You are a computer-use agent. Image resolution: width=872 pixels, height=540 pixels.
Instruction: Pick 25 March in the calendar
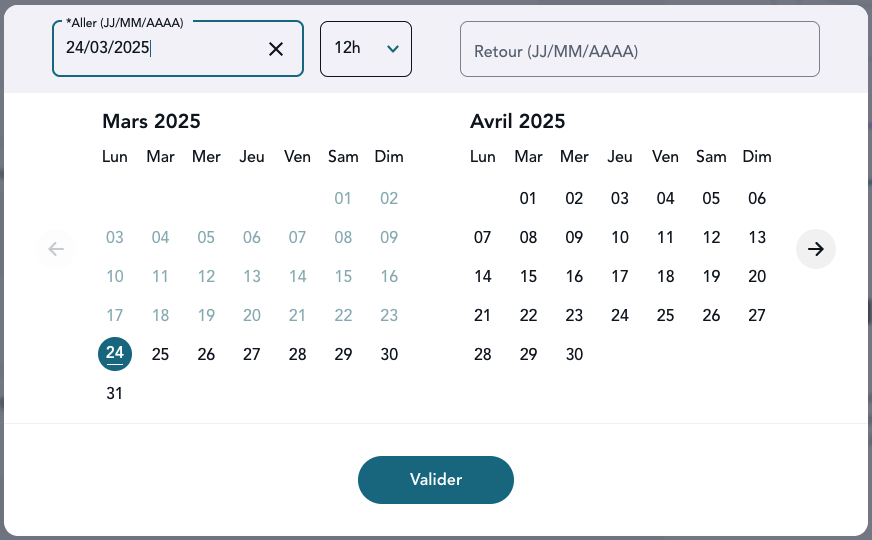(160, 354)
